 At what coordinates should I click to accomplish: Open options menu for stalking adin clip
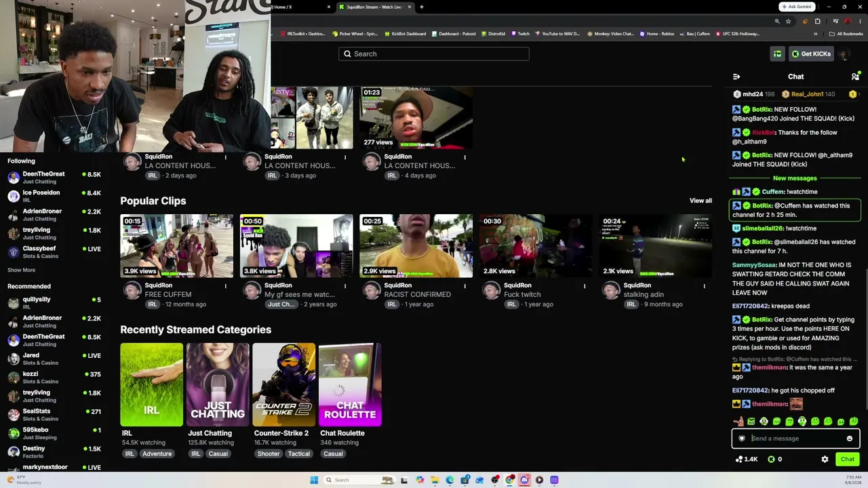[x=704, y=286]
